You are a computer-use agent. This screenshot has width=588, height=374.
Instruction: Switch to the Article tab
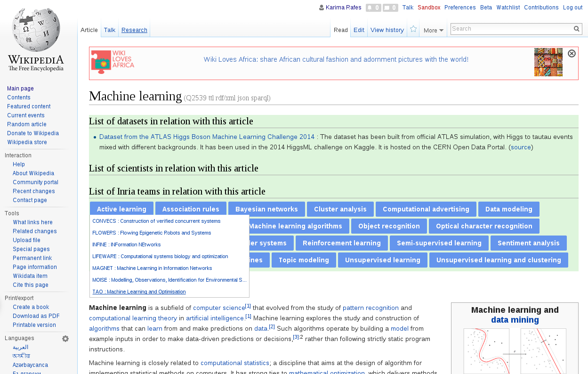pos(89,30)
